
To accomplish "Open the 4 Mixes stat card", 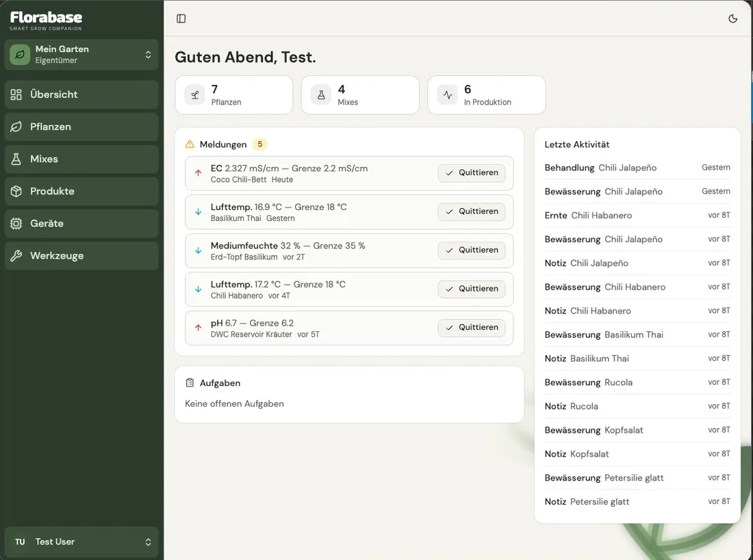I will coord(360,95).
